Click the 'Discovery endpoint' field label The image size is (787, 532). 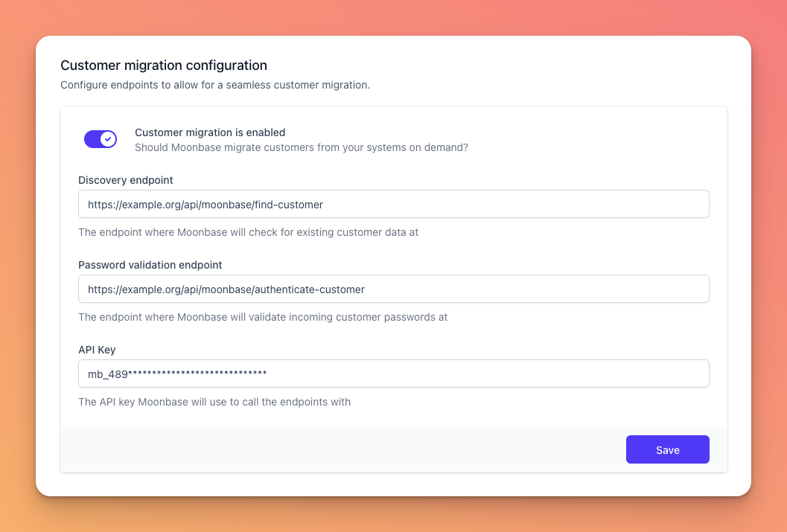[x=126, y=180]
